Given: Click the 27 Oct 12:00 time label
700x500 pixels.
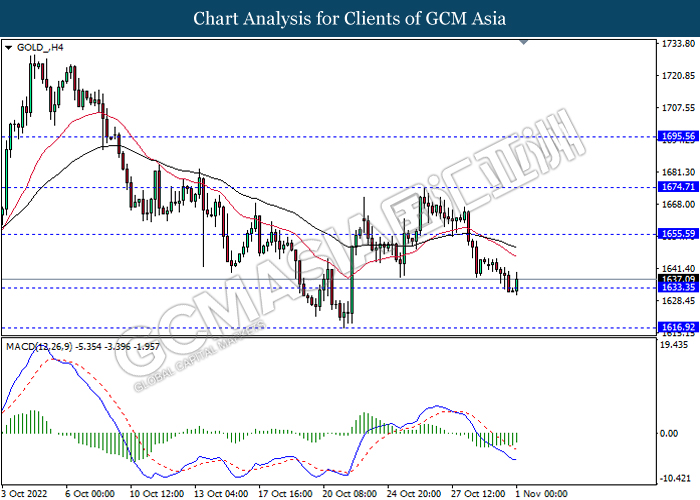Looking at the screenshot, I should coord(478,494).
